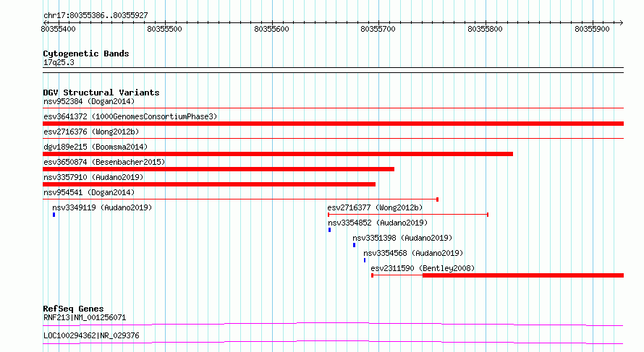Click the 80355900 ruler coordinate

pos(592,29)
